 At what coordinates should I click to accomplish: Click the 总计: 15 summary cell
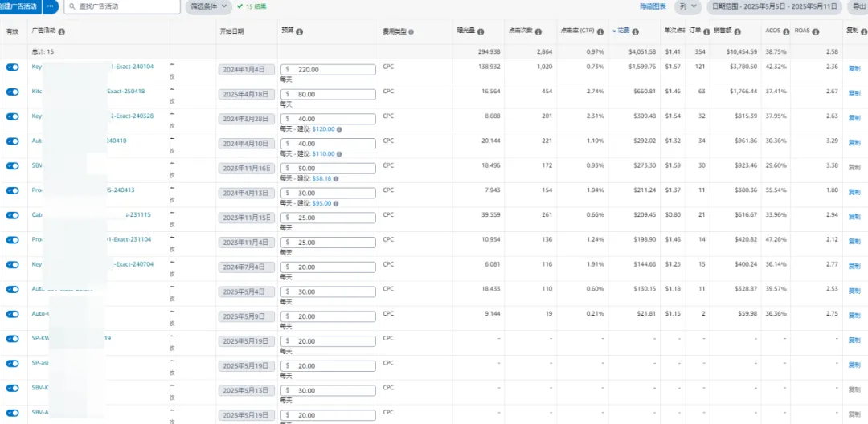click(43, 52)
